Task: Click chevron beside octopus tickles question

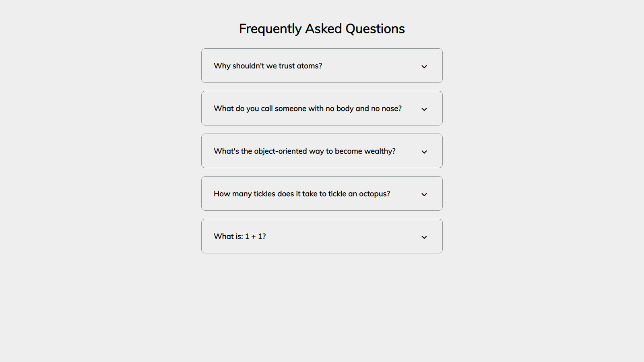Action: pyautogui.click(x=424, y=194)
